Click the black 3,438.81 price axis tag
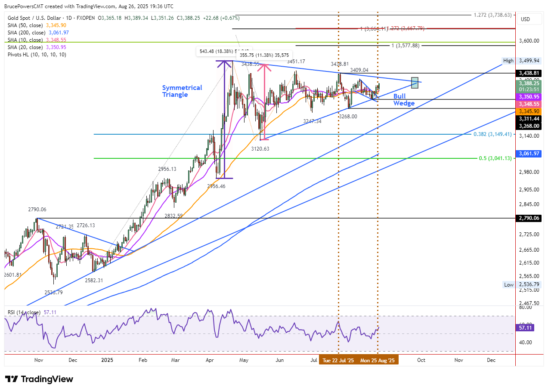Screen dimensions: 548x392 click(529, 74)
